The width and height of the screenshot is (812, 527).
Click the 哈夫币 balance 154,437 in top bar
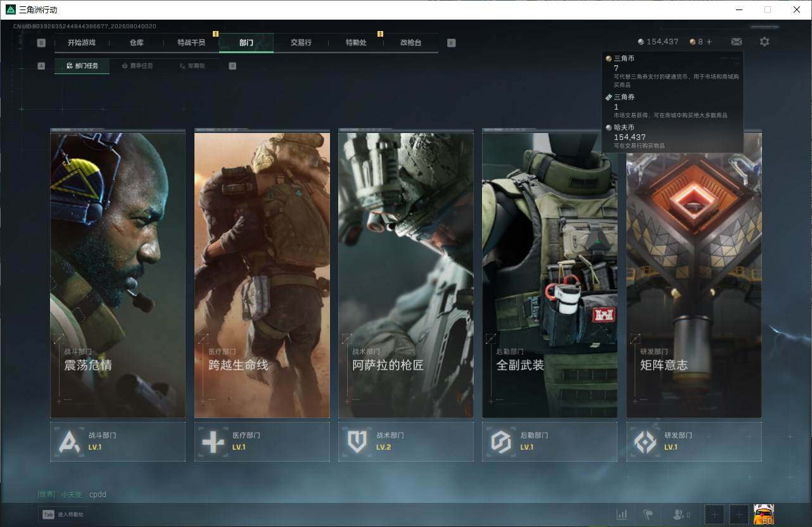point(658,42)
